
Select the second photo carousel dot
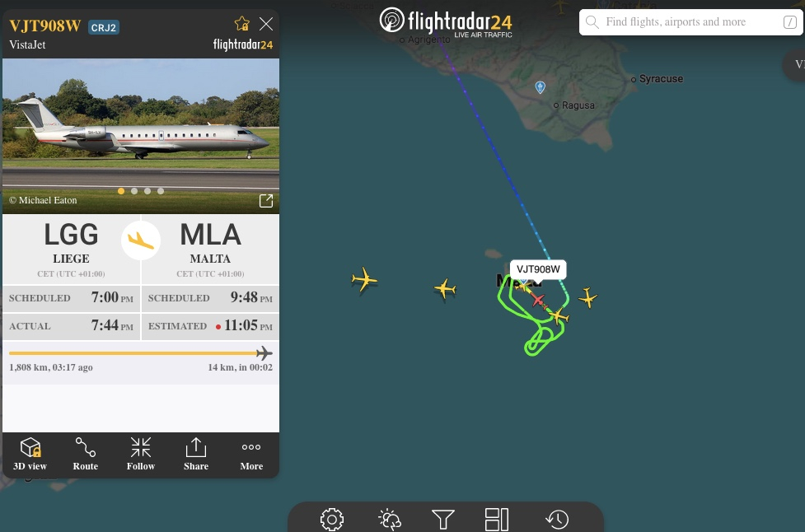(134, 191)
